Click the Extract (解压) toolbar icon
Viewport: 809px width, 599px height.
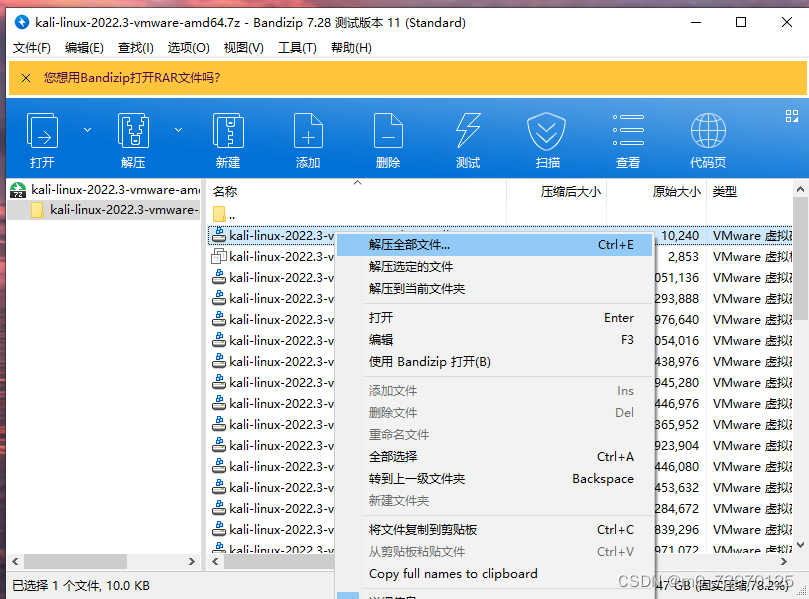click(133, 131)
